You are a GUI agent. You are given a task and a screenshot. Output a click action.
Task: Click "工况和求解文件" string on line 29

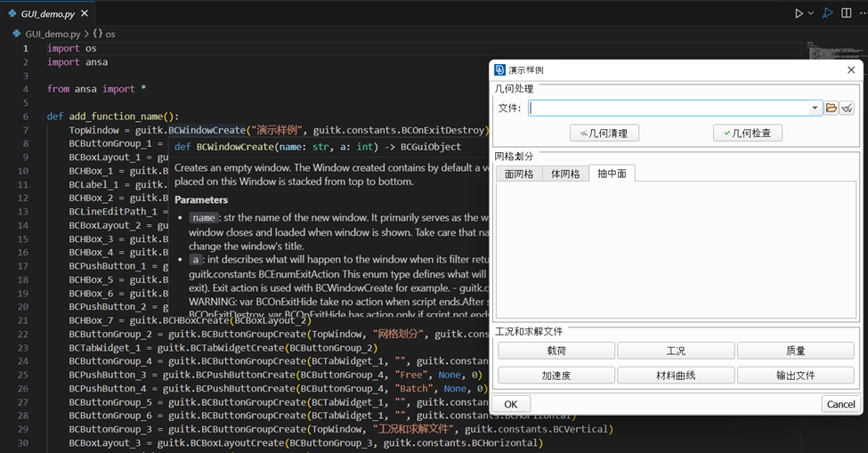pos(413,429)
